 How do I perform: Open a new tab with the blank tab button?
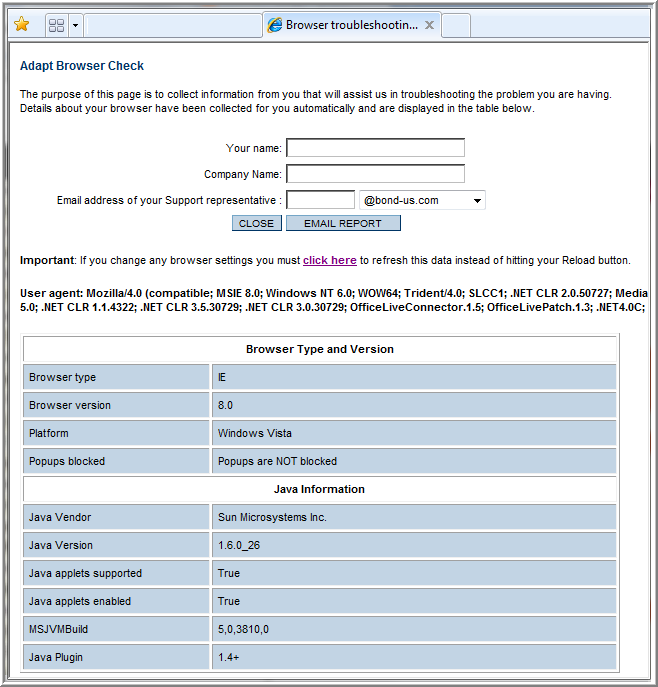point(456,25)
